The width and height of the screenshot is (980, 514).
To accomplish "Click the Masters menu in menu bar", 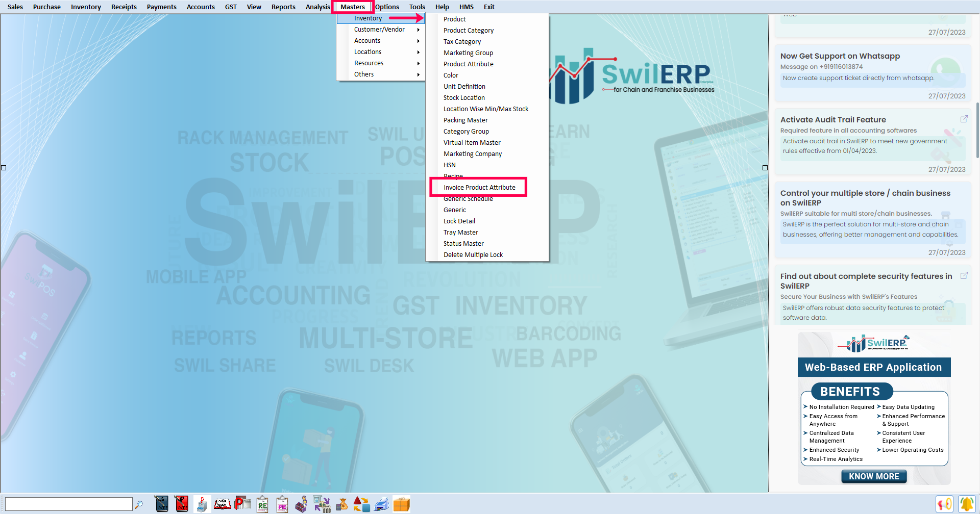I will [353, 7].
